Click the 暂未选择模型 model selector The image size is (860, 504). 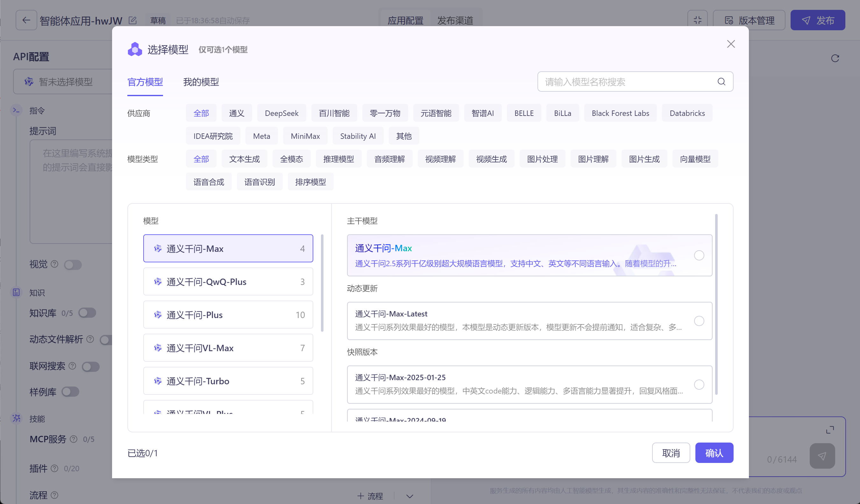click(x=63, y=82)
